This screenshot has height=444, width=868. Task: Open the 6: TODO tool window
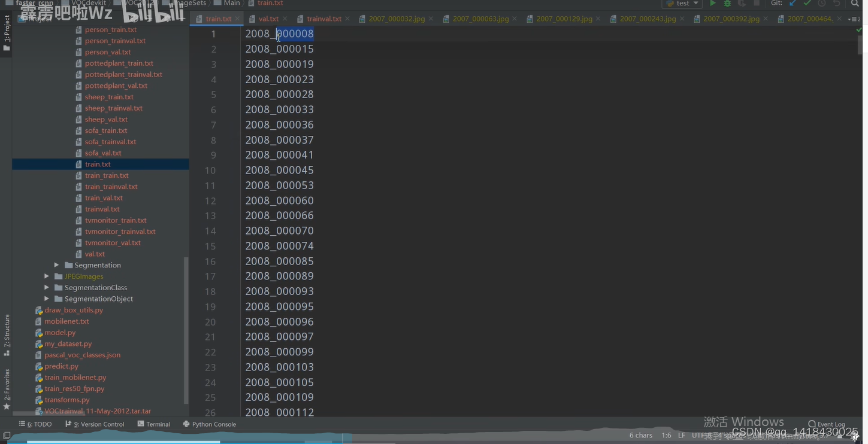pos(35,424)
